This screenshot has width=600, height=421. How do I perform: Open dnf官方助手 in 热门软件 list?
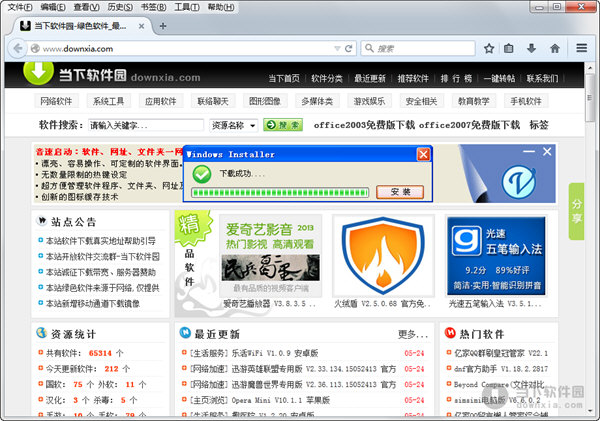click(501, 369)
